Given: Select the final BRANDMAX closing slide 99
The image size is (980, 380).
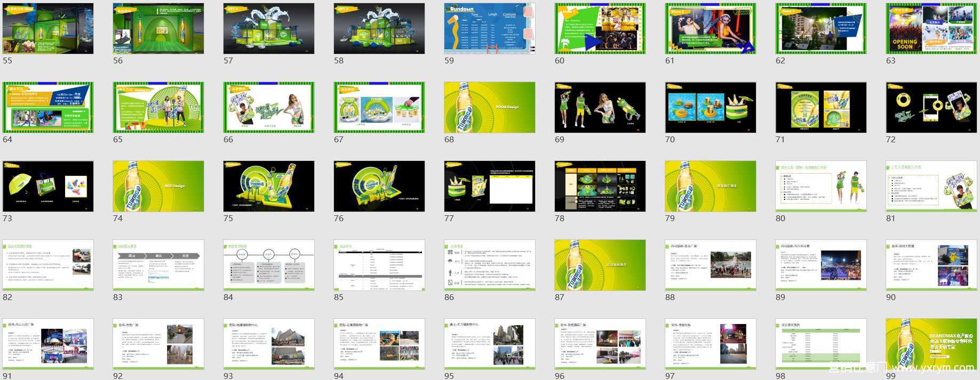Looking at the screenshot, I should coord(931,344).
